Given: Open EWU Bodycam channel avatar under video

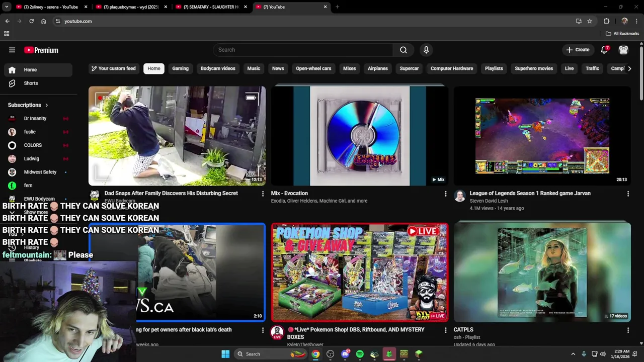Looking at the screenshot, I should click(95, 196).
